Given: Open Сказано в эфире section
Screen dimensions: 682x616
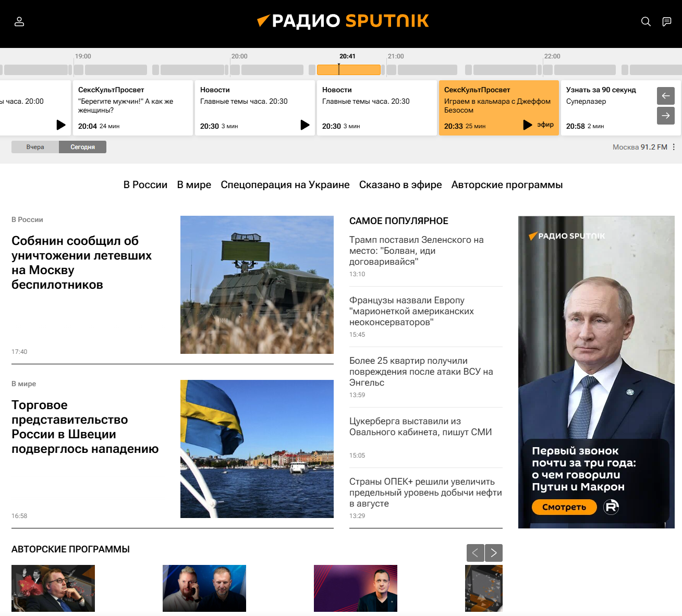Looking at the screenshot, I should point(400,184).
